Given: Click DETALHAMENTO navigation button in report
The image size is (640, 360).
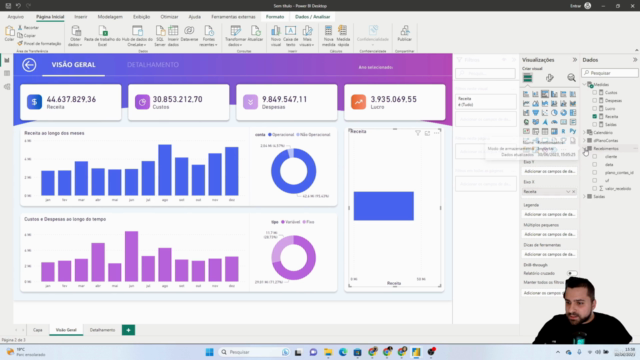Looking at the screenshot, I should click(x=153, y=65).
